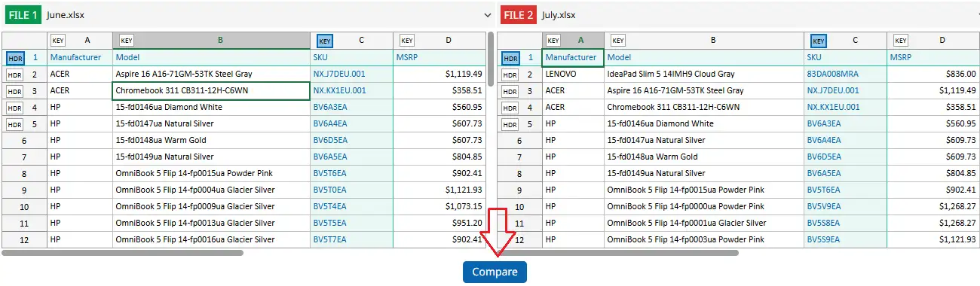Viewport: 980px width, 286px height.
Task: Toggle KEY for column A in File 2
Action: click(x=553, y=41)
